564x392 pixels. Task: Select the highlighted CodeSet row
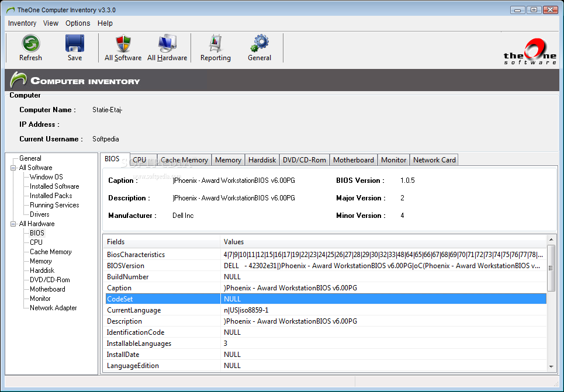pos(325,299)
